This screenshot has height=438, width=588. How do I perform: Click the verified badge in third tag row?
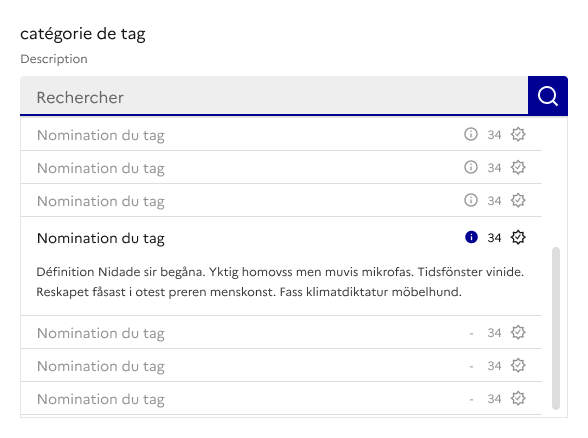pyautogui.click(x=518, y=200)
